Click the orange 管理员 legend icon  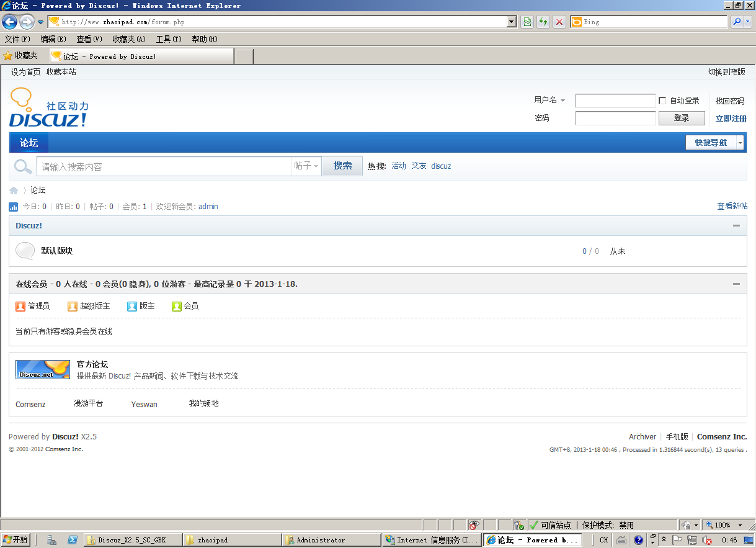[20, 306]
